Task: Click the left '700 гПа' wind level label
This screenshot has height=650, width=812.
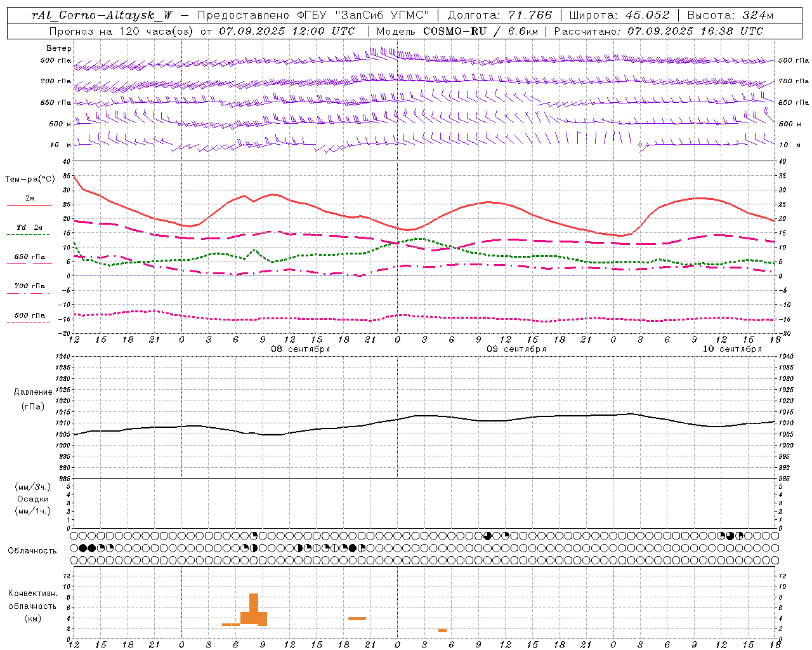Action: click(56, 81)
